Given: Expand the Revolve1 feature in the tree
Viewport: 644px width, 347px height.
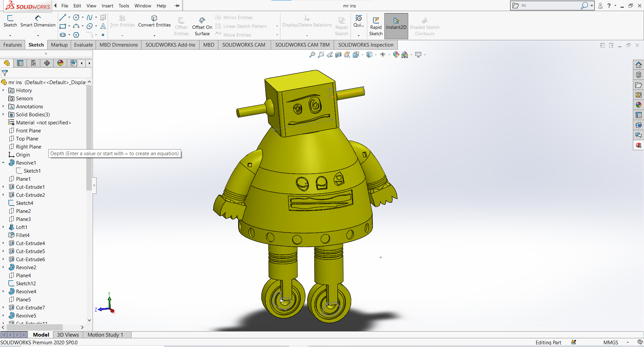Looking at the screenshot, I should (3, 163).
